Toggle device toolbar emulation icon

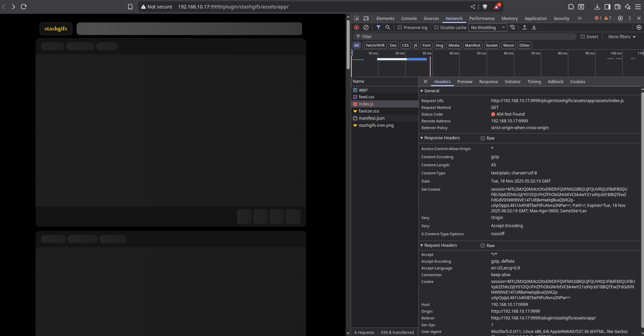(366, 18)
